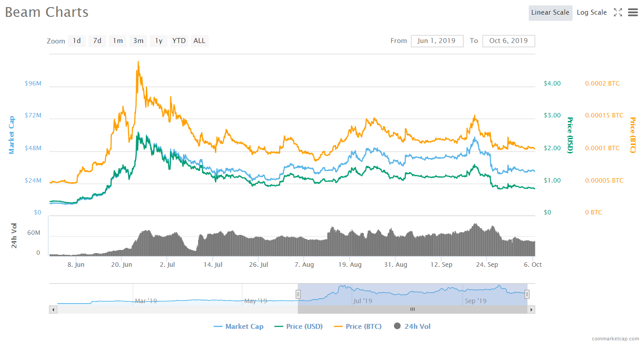Select the 3m zoom range

coord(138,41)
